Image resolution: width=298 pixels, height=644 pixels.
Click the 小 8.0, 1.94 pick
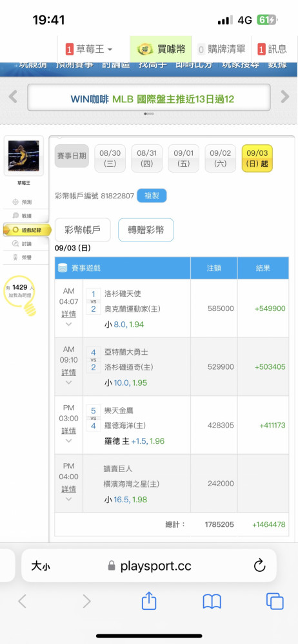pyautogui.click(x=124, y=325)
